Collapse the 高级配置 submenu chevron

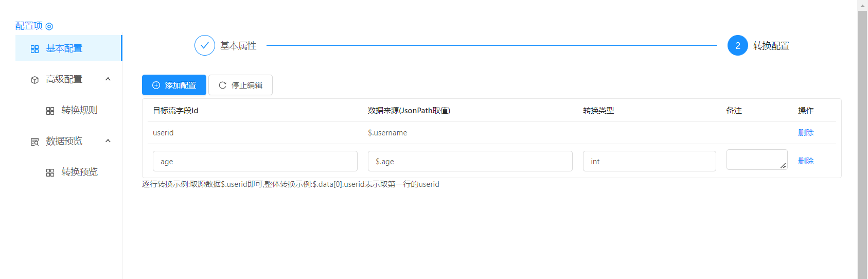(108, 79)
